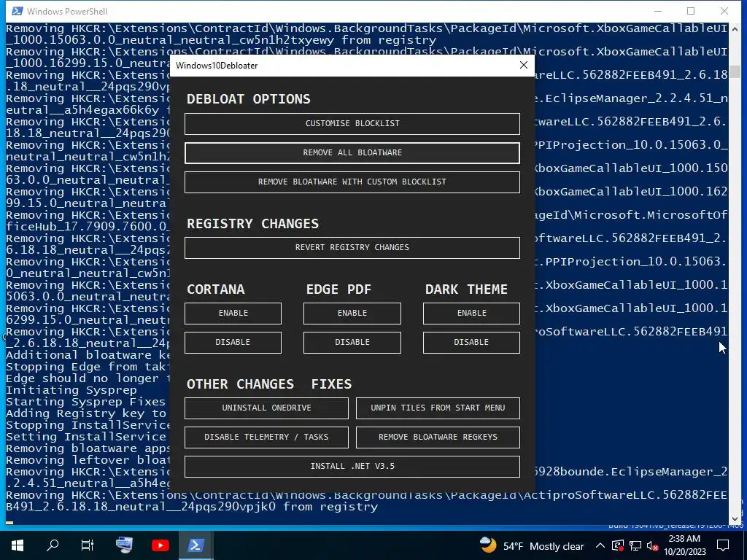747x560 pixels.
Task: Open weather widget showing 54°F Mostly clear
Action: [532, 545]
